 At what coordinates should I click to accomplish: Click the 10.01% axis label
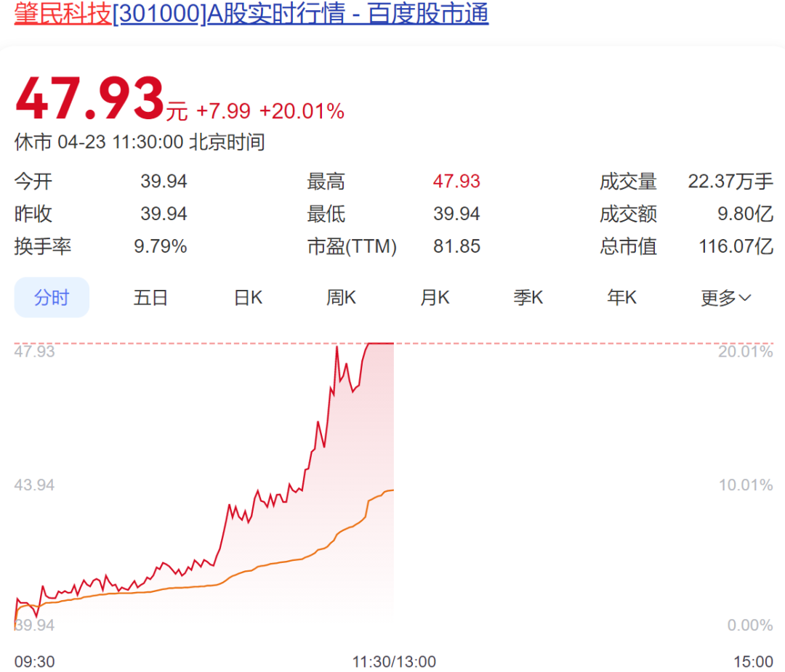(746, 485)
